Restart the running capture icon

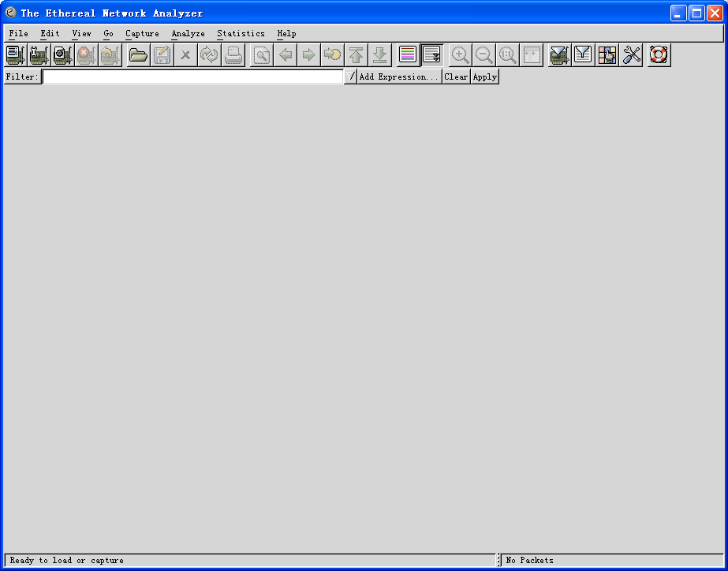tap(110, 55)
